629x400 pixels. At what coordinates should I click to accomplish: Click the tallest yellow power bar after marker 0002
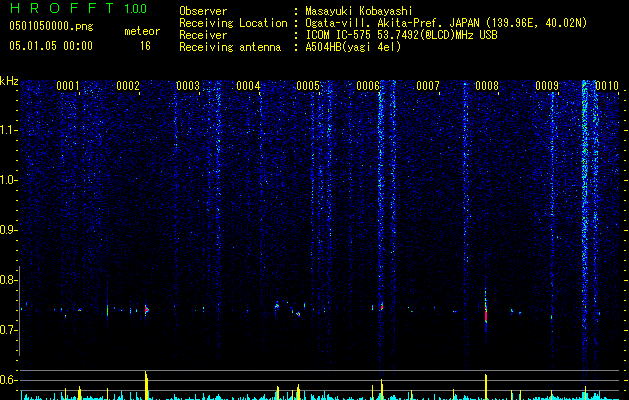146,386
